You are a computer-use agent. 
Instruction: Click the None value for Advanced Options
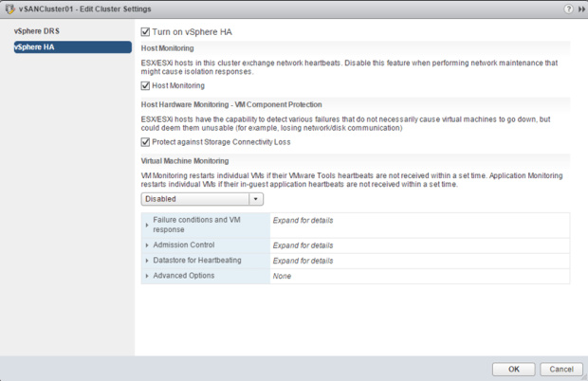click(x=282, y=276)
